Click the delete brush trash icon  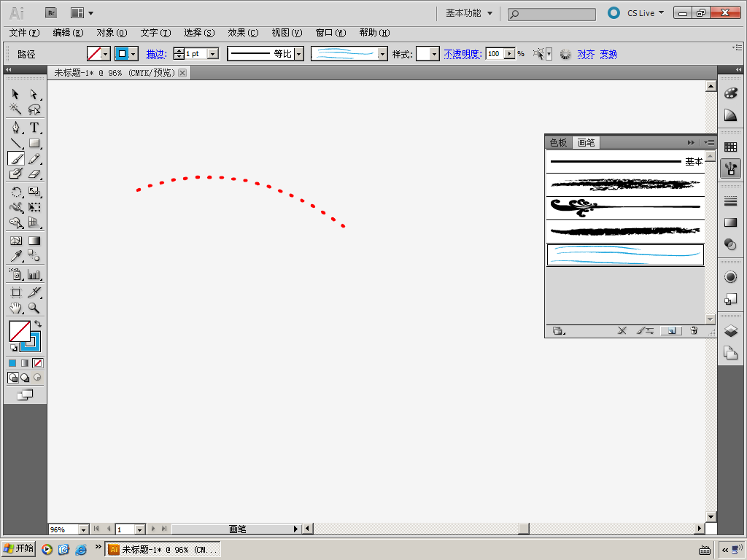694,330
